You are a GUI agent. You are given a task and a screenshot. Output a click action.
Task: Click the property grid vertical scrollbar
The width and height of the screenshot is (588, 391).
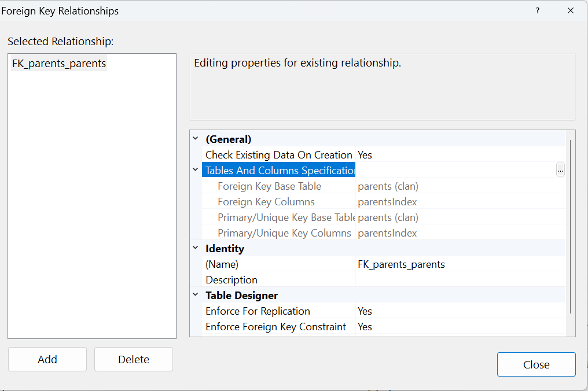pos(571,226)
